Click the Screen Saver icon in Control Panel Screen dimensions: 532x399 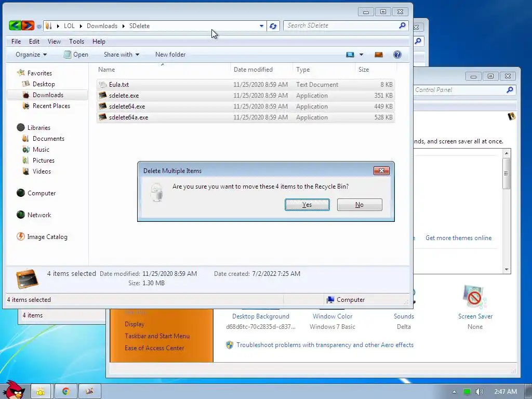click(x=475, y=297)
